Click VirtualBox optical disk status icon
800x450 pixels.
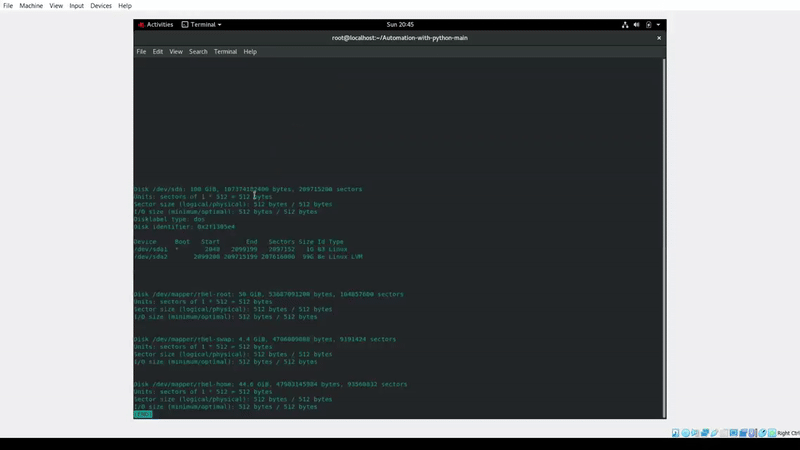coord(685,433)
